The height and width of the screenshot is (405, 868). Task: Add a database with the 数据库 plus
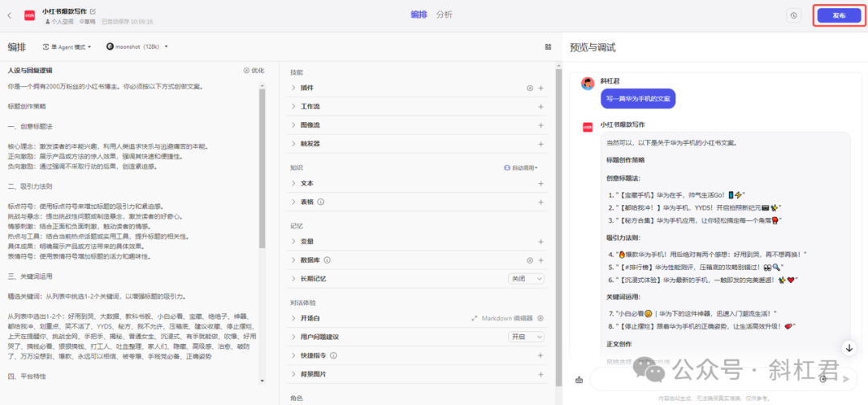tap(541, 260)
